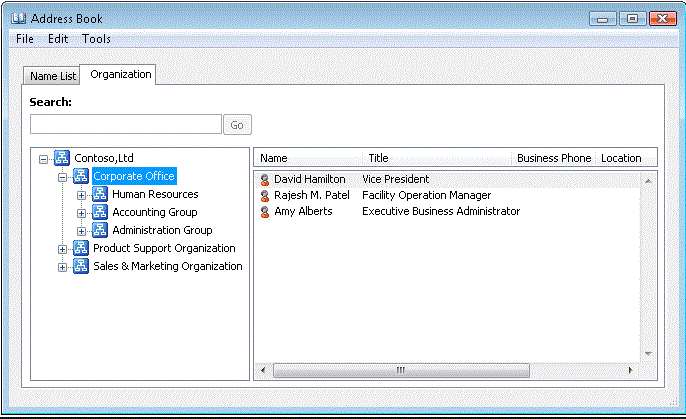
Task: Select the Sales & Marketing Organization label
Action: coord(168,266)
